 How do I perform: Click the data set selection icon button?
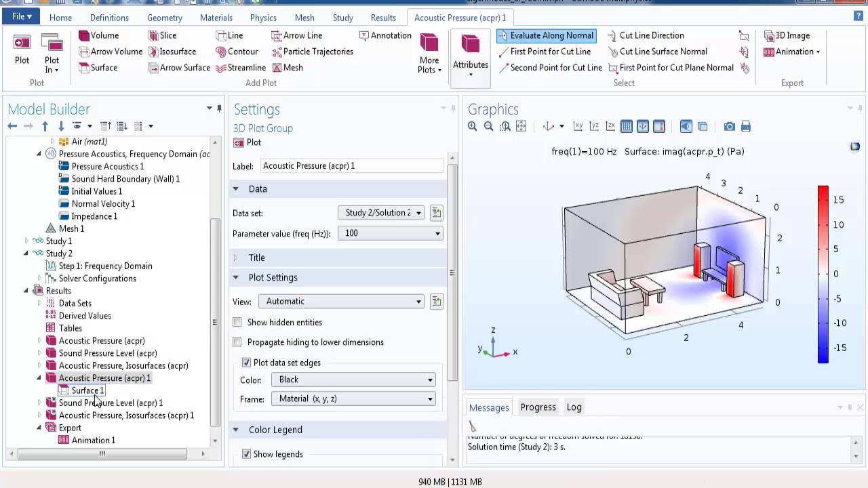436,213
